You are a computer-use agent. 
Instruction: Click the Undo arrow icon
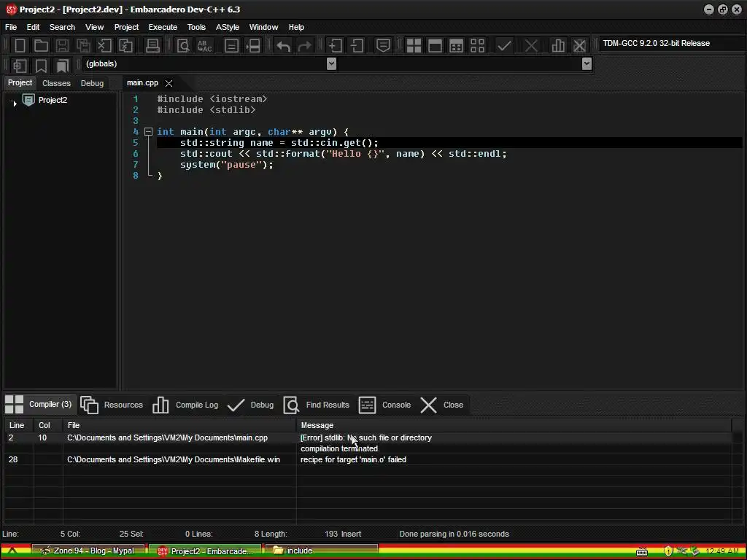coord(284,46)
